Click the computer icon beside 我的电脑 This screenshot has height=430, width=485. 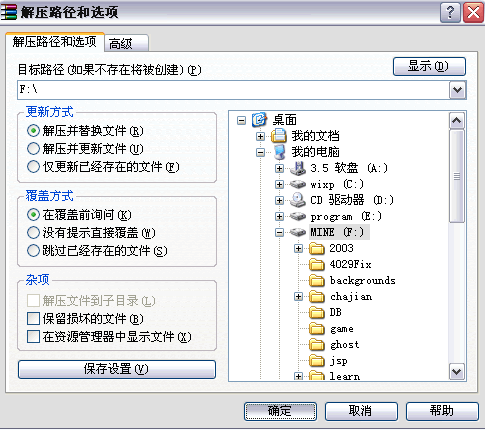pyautogui.click(x=279, y=152)
